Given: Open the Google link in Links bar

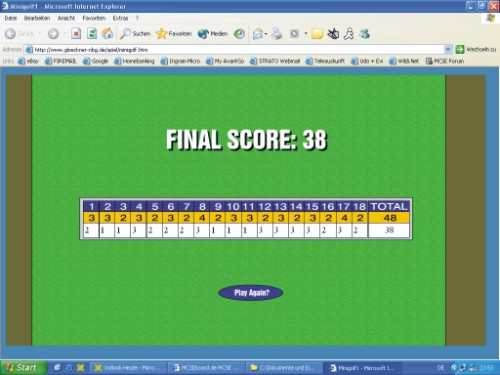Looking at the screenshot, I should (x=96, y=61).
